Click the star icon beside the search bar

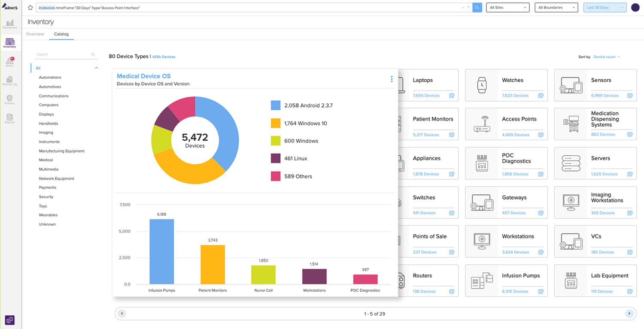point(29,7)
